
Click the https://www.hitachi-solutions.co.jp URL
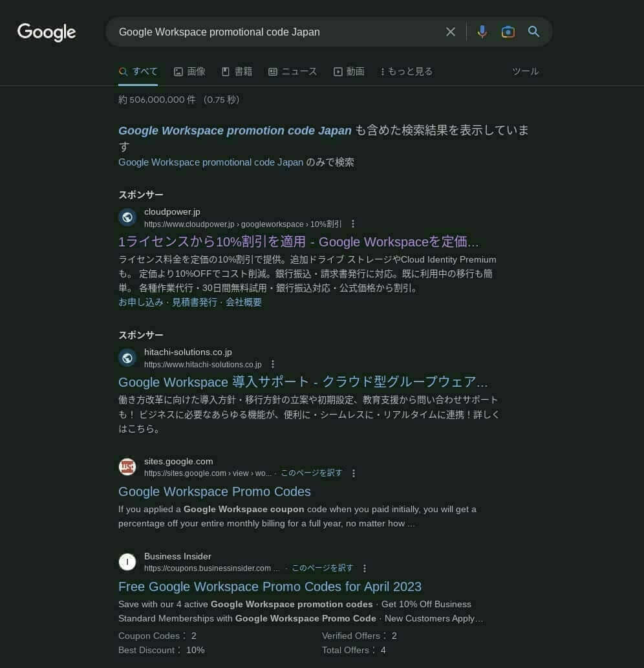[203, 365]
